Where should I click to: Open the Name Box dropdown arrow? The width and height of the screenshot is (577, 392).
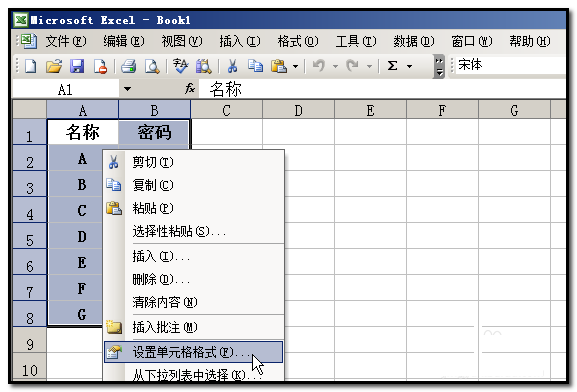click(x=127, y=89)
